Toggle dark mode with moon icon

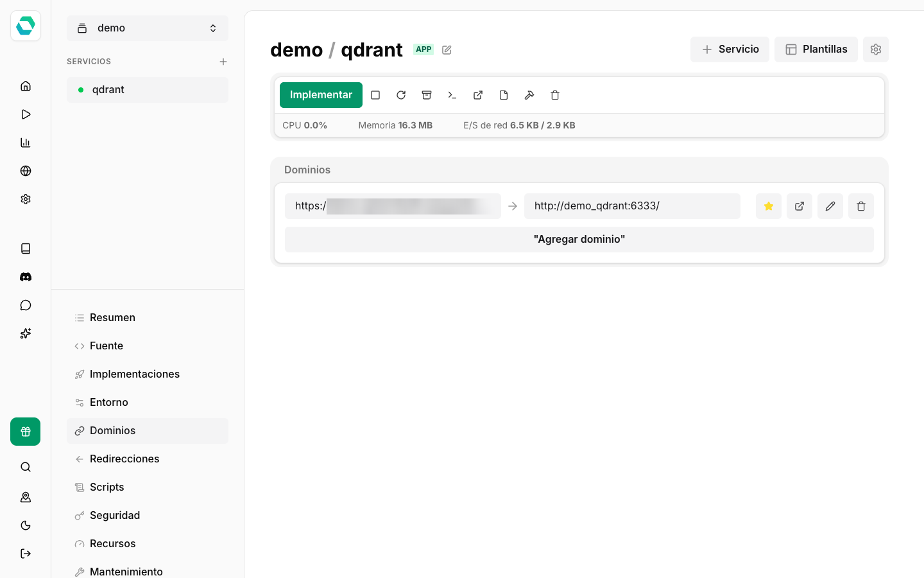point(26,525)
